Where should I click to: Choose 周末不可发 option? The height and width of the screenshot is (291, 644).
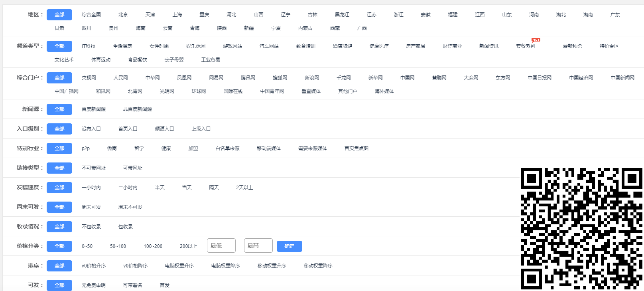click(x=130, y=207)
